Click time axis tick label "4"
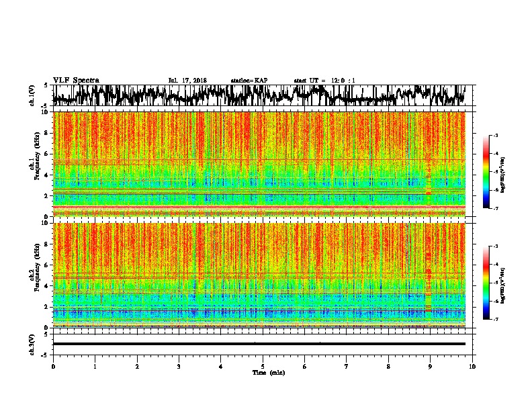The image size is (532, 411). (x=221, y=367)
